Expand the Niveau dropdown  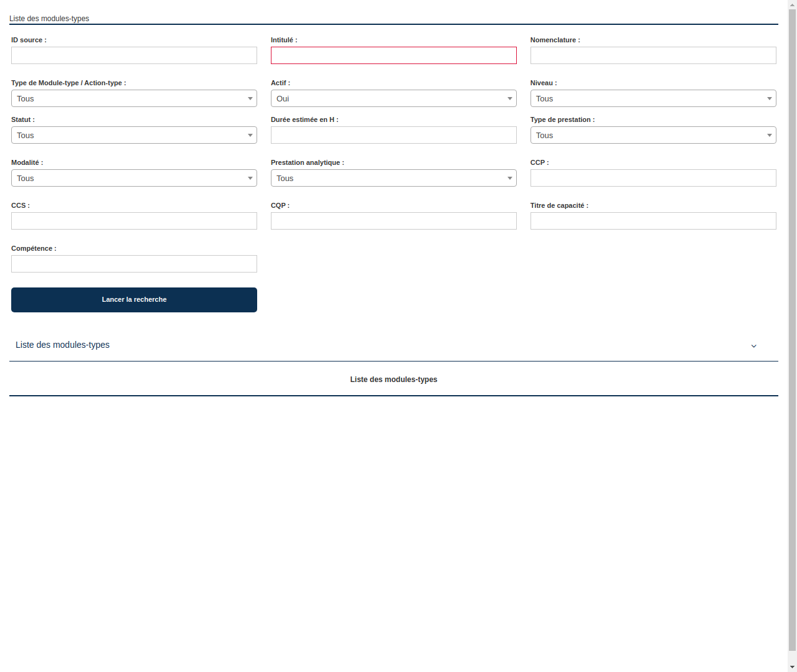[653, 98]
